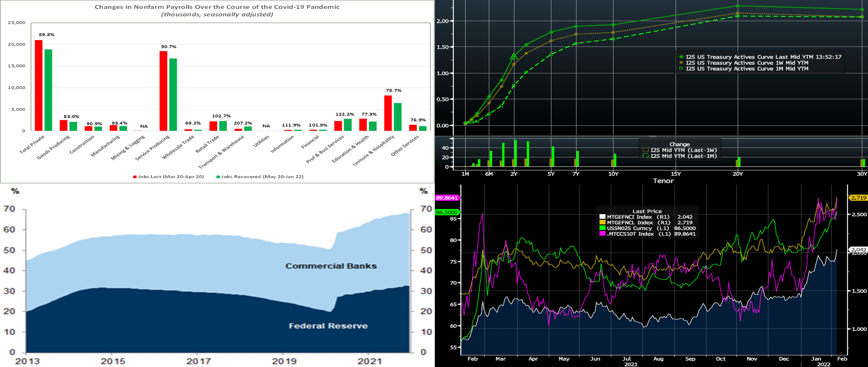Click the green 86.5000 price tag
Viewport: 868px width, 367px height.
(447, 212)
